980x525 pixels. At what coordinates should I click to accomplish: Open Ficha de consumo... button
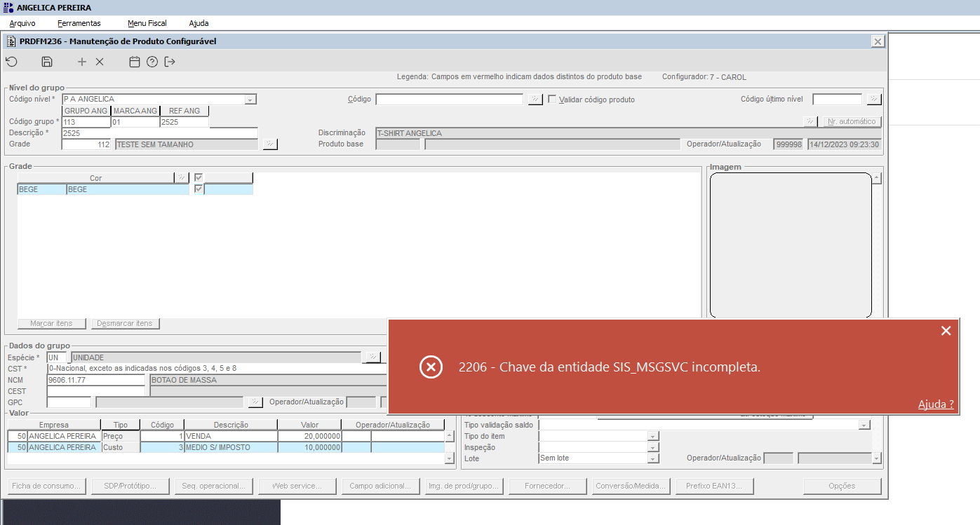click(47, 486)
